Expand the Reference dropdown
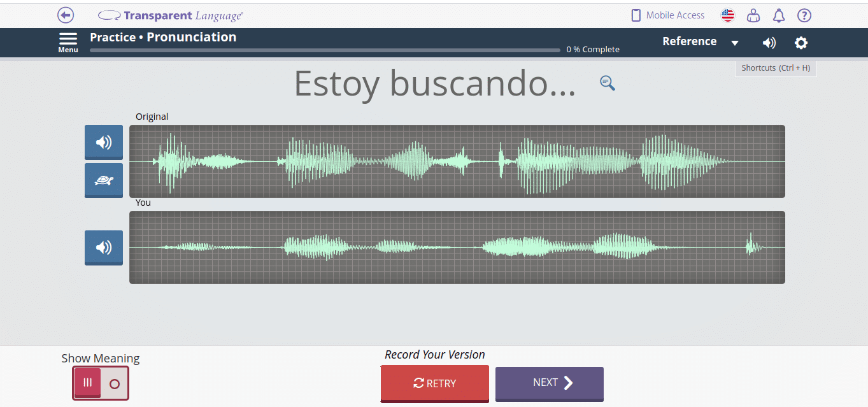 [x=700, y=42]
